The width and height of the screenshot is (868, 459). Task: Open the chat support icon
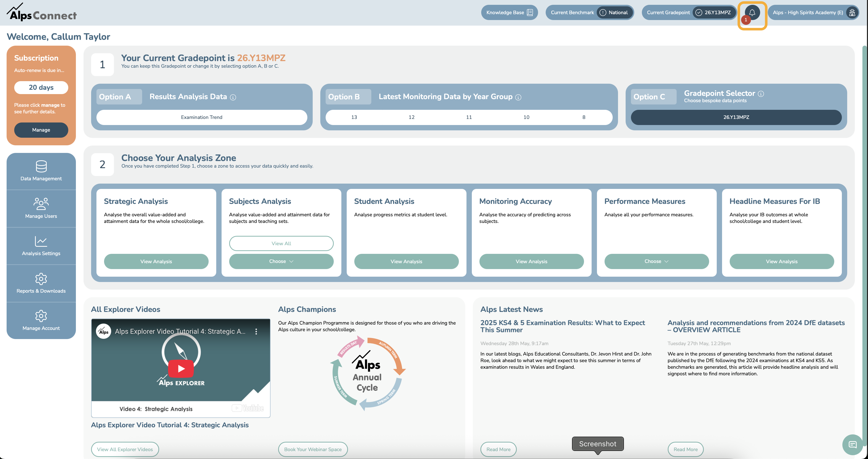tap(853, 445)
